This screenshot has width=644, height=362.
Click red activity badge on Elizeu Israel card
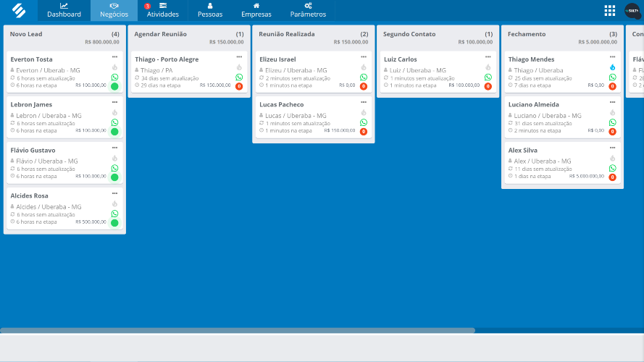(364, 86)
